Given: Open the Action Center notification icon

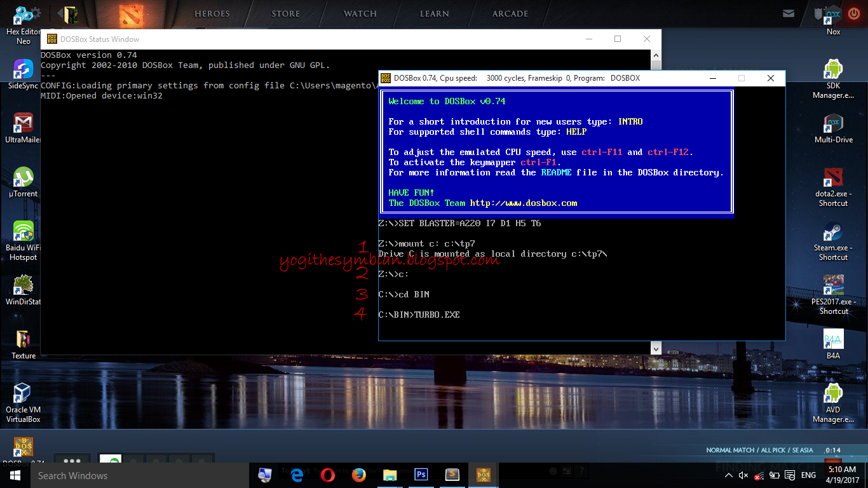Looking at the screenshot, I should [790, 475].
